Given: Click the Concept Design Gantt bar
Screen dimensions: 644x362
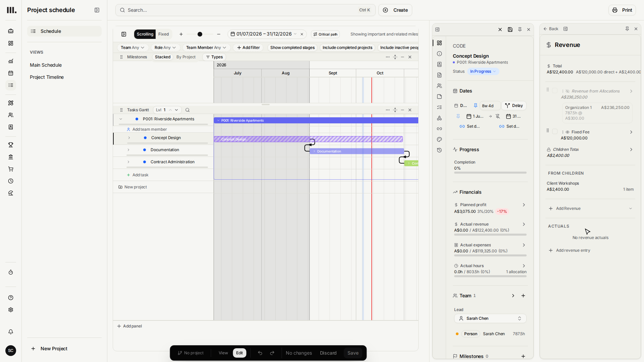Looking at the screenshot, I should tap(308, 139).
